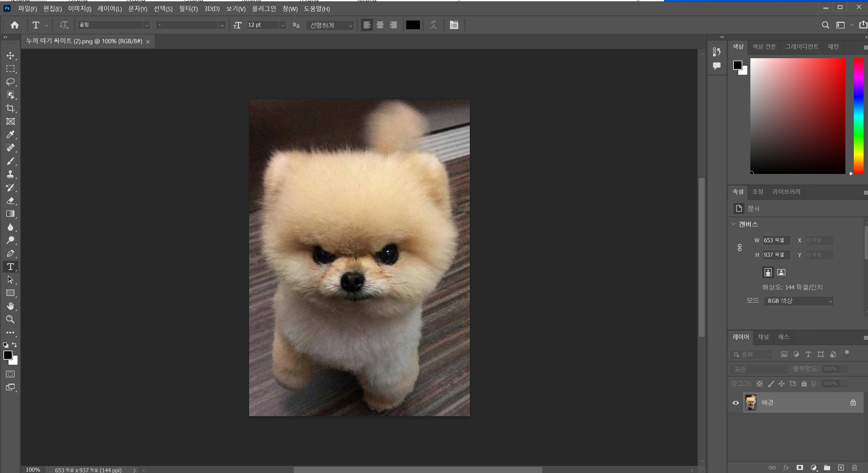Select the Pen tool
The image size is (868, 473).
10,253
